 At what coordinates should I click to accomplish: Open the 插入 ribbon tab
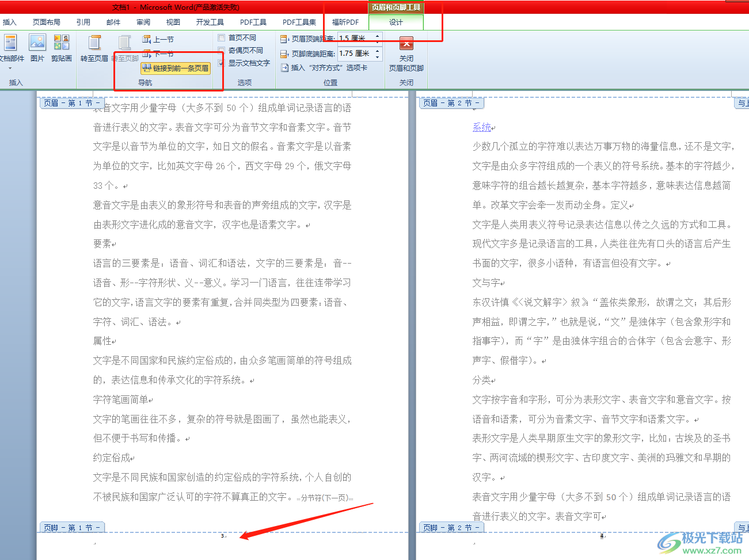(x=10, y=22)
